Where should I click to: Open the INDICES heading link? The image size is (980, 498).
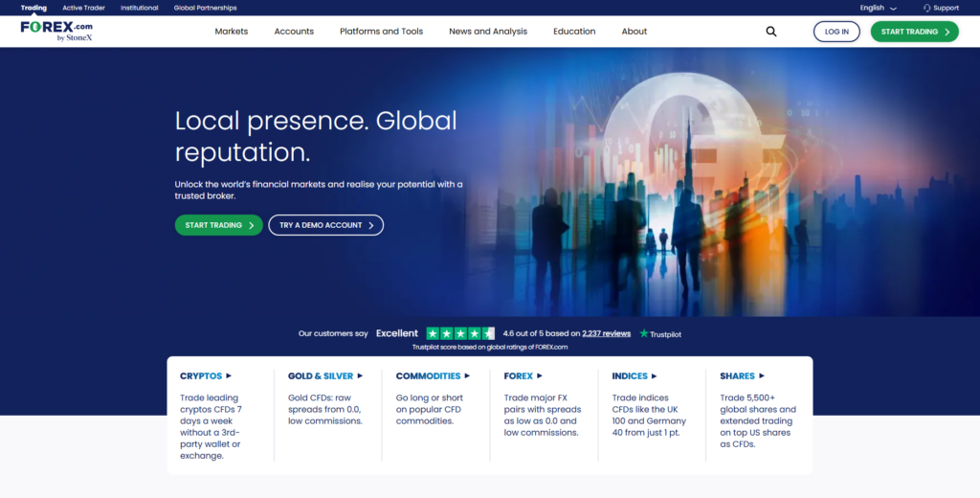tap(630, 376)
